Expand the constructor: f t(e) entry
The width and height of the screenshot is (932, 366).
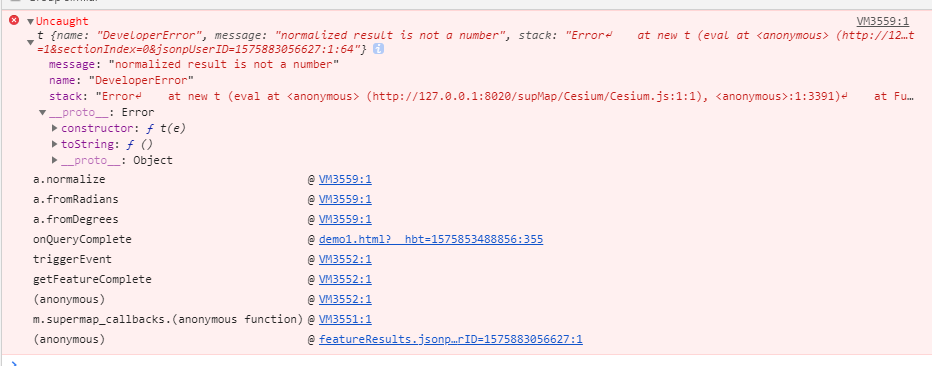tap(55, 128)
